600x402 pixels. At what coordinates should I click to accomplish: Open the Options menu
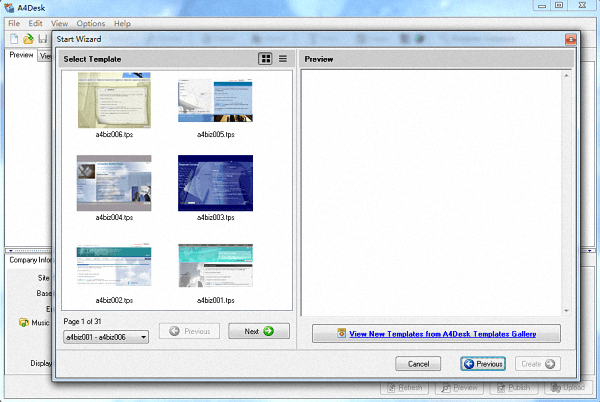tap(91, 23)
